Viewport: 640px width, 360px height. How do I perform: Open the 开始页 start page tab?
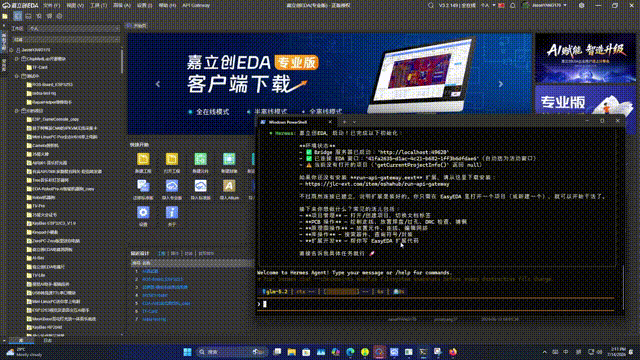coord(137,26)
